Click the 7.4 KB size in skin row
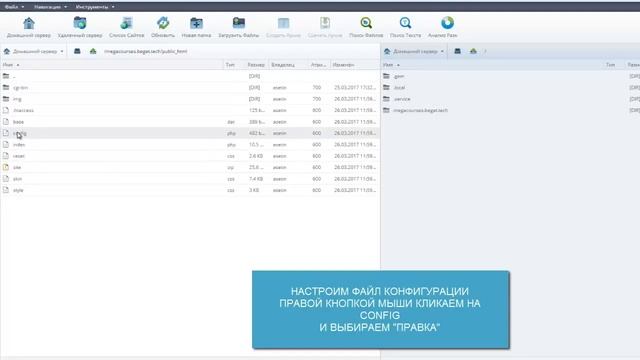Viewport: 640px width, 360px height. 256,179
